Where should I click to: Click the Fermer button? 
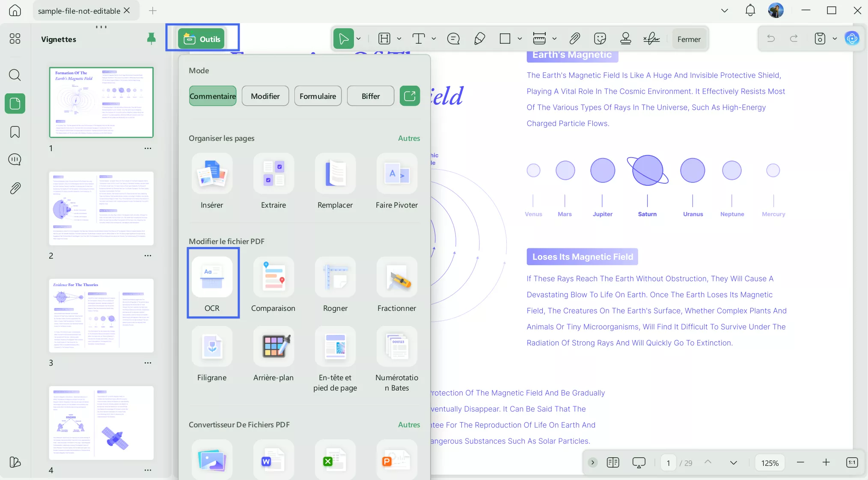pyautogui.click(x=689, y=39)
